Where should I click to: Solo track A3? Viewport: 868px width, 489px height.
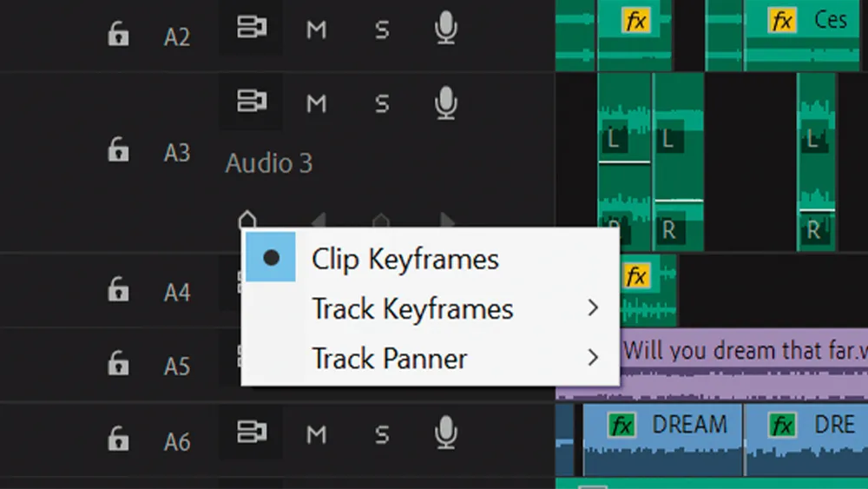(382, 104)
